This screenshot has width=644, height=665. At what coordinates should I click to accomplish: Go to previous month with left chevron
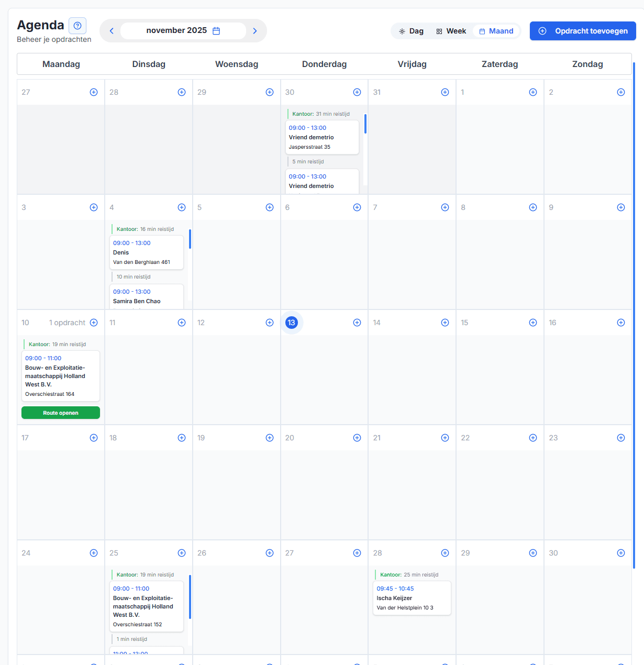pyautogui.click(x=112, y=31)
